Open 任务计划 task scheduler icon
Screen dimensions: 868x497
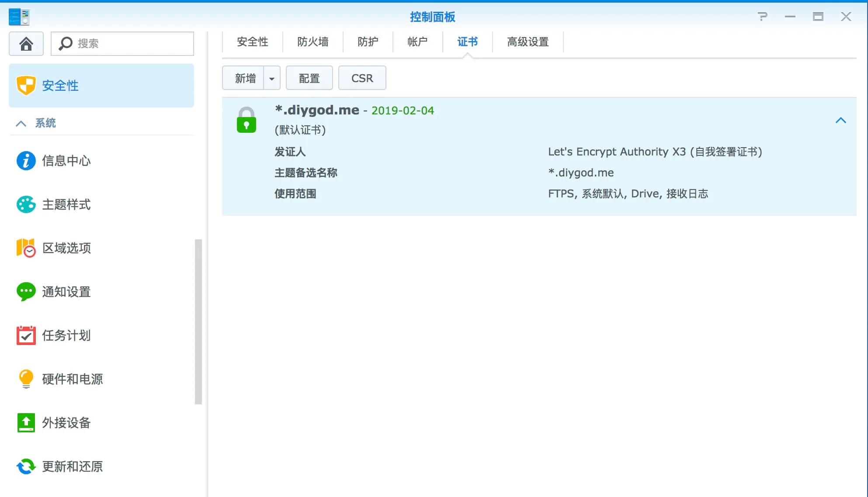26,335
